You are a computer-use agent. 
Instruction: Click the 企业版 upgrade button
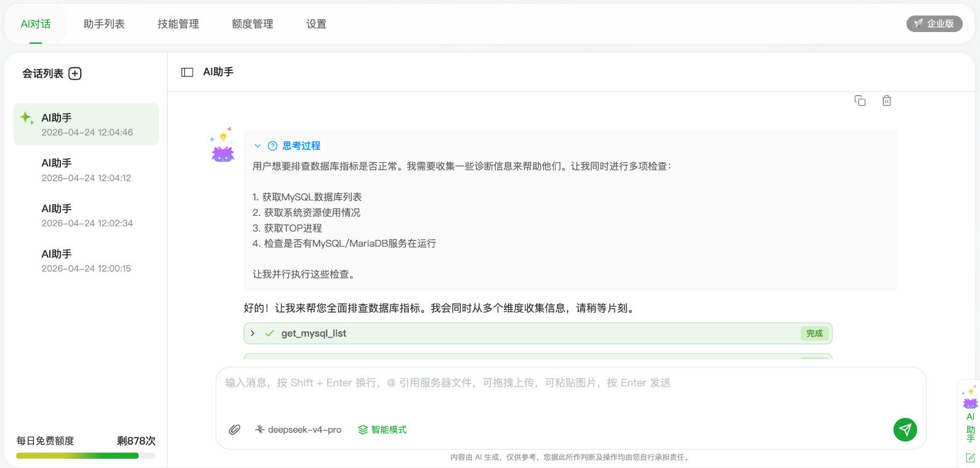point(934,23)
